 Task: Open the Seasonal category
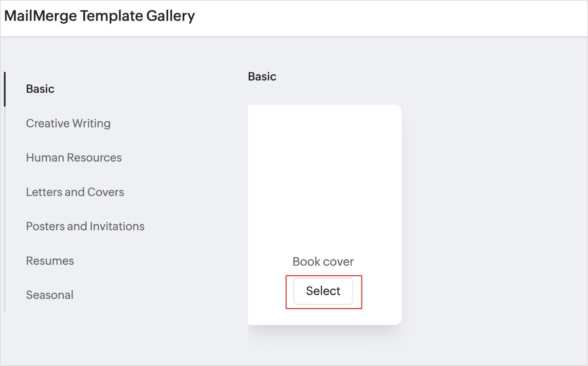click(x=49, y=295)
